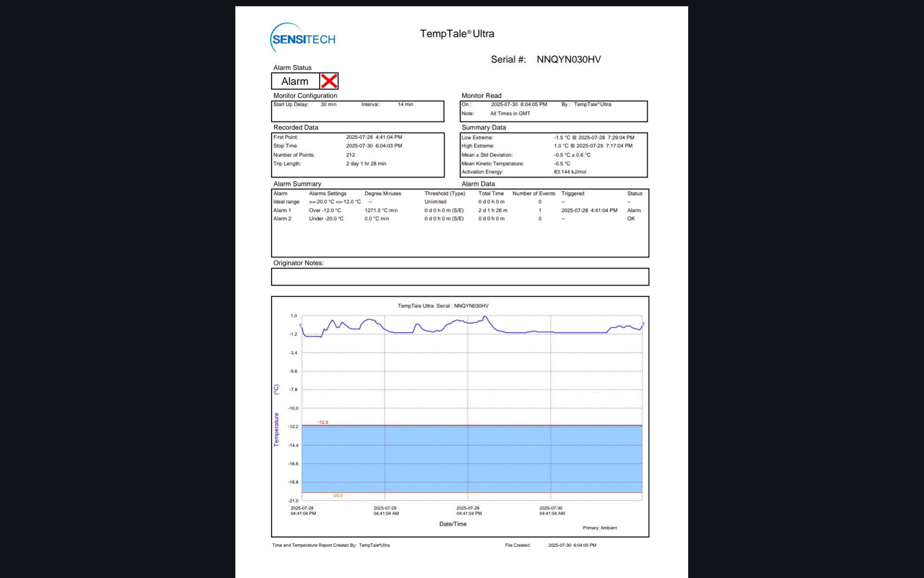Image resolution: width=924 pixels, height=578 pixels.
Task: Click the red X alarm status icon
Action: tap(329, 81)
